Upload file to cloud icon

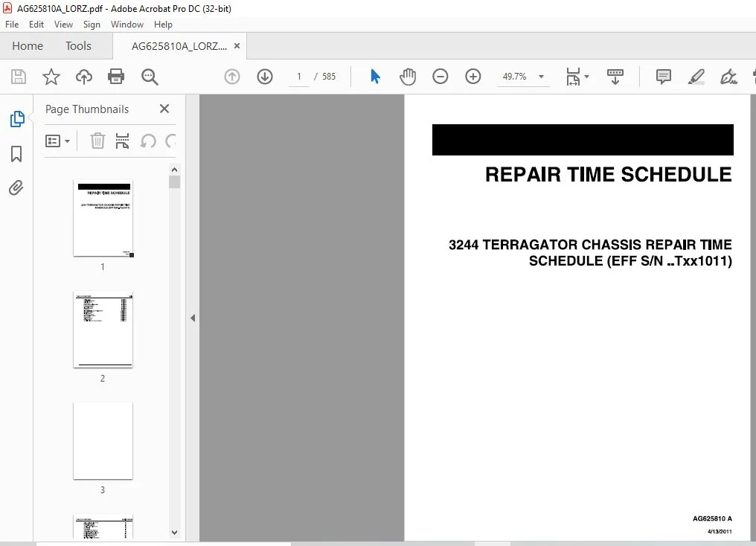[84, 77]
